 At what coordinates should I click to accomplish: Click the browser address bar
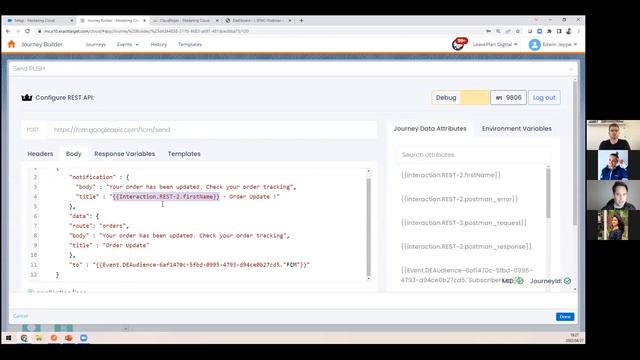tap(261, 31)
